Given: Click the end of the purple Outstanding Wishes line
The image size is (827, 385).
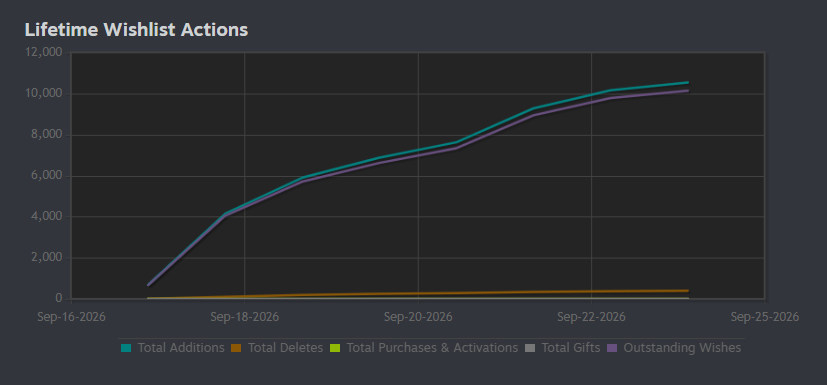Looking at the screenshot, I should [687, 91].
